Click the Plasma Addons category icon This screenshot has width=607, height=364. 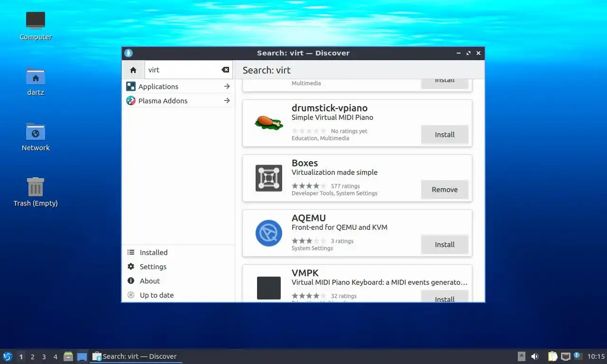(x=131, y=100)
